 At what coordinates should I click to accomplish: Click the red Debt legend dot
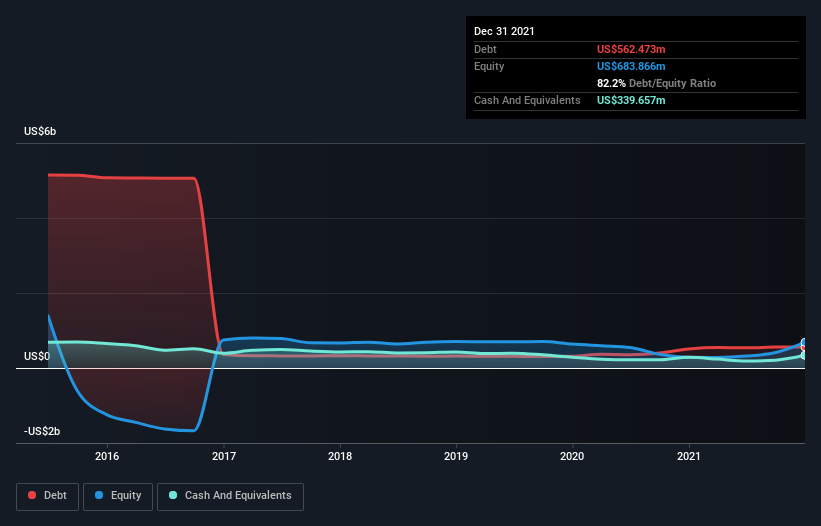(x=32, y=495)
